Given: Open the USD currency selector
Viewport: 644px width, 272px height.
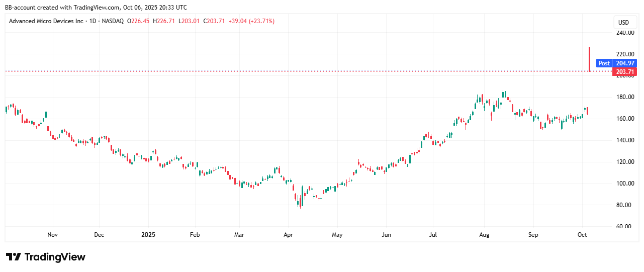Looking at the screenshot, I should point(623,23).
